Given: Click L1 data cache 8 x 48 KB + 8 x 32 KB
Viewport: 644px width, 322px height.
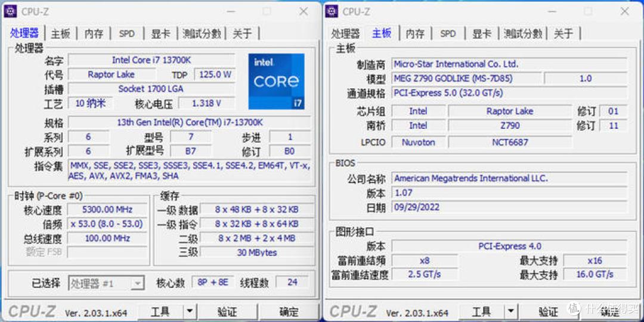Looking at the screenshot, I should 256,209.
